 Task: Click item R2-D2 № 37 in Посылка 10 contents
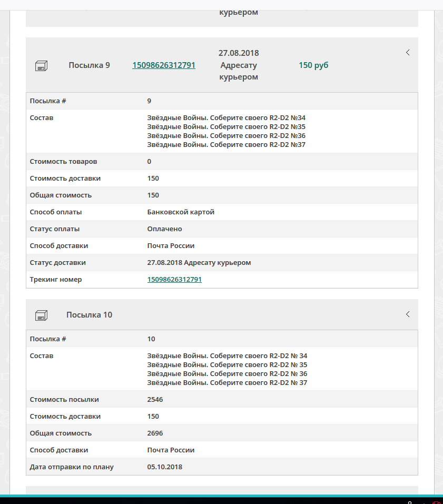click(x=227, y=383)
